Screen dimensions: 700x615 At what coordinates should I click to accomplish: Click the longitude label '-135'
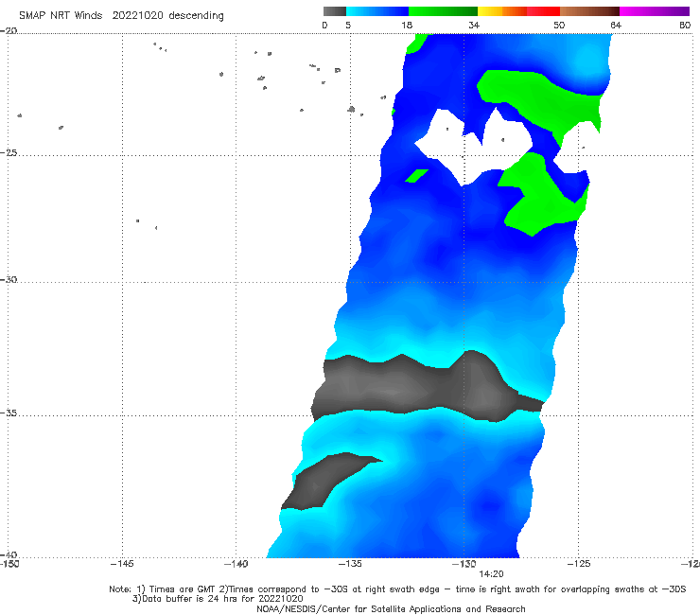350,564
